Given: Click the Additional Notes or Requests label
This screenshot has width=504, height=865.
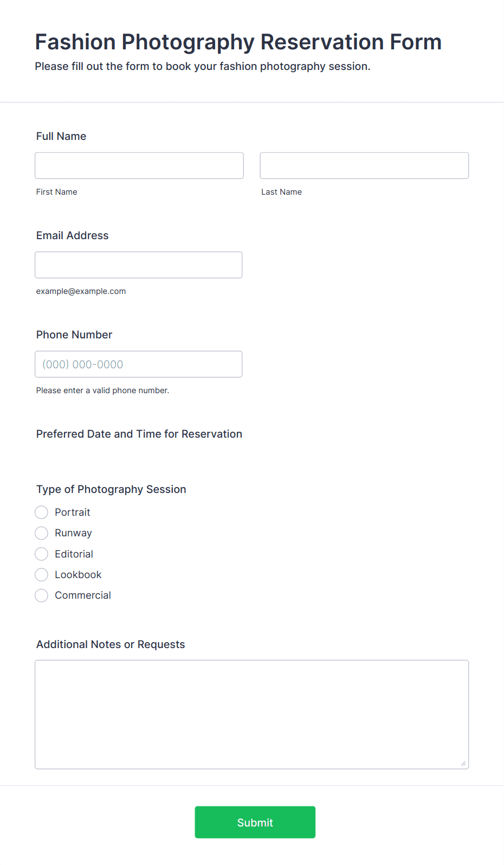Looking at the screenshot, I should [111, 644].
